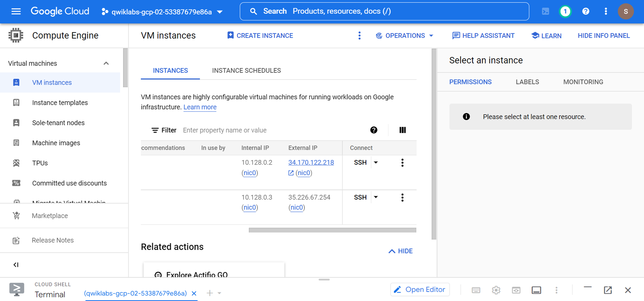Open column display options icon
This screenshot has width=644, height=301.
tap(402, 130)
